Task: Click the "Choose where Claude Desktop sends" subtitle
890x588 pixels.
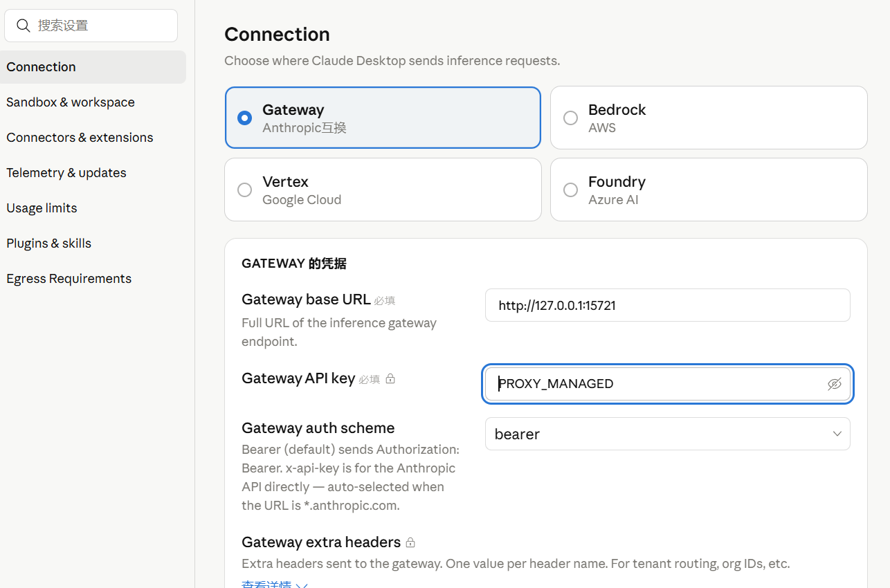Action: click(x=392, y=61)
